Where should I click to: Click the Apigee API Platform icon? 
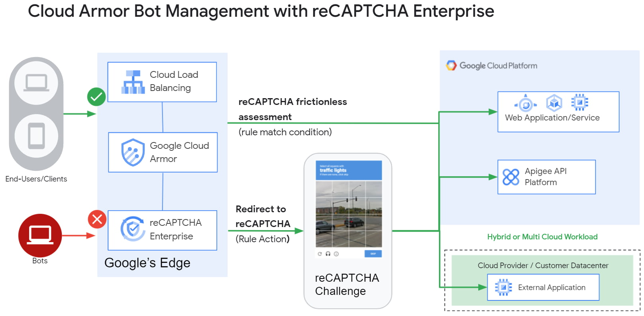tap(511, 177)
